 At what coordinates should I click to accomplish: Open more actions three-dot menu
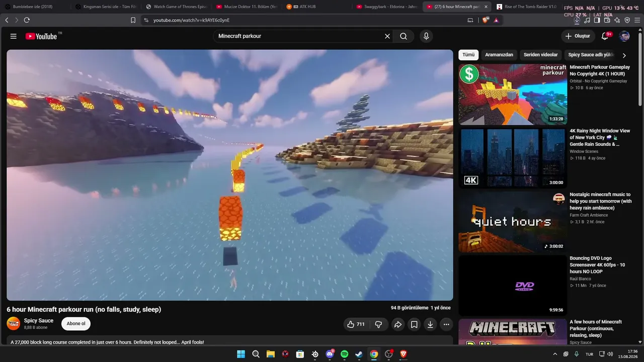click(446, 324)
